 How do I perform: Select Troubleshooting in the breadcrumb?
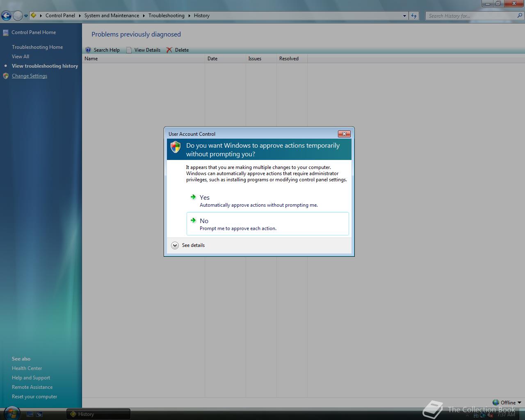pos(167,16)
